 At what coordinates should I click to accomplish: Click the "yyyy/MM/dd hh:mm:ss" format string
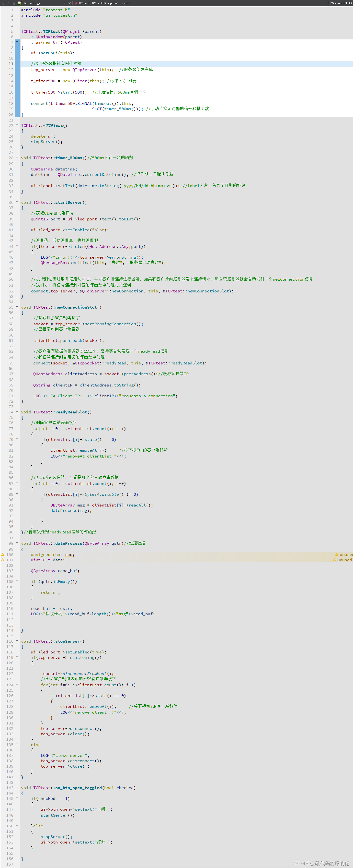tap(147, 186)
